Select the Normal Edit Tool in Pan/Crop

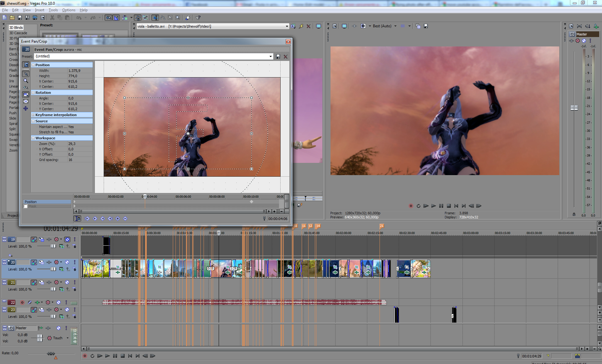click(x=26, y=74)
